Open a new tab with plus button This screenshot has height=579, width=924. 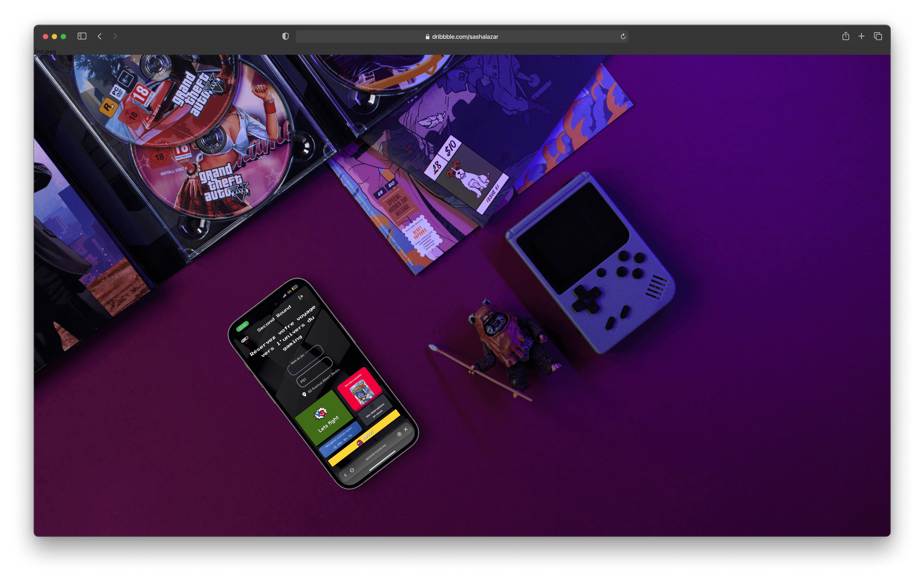click(x=861, y=36)
